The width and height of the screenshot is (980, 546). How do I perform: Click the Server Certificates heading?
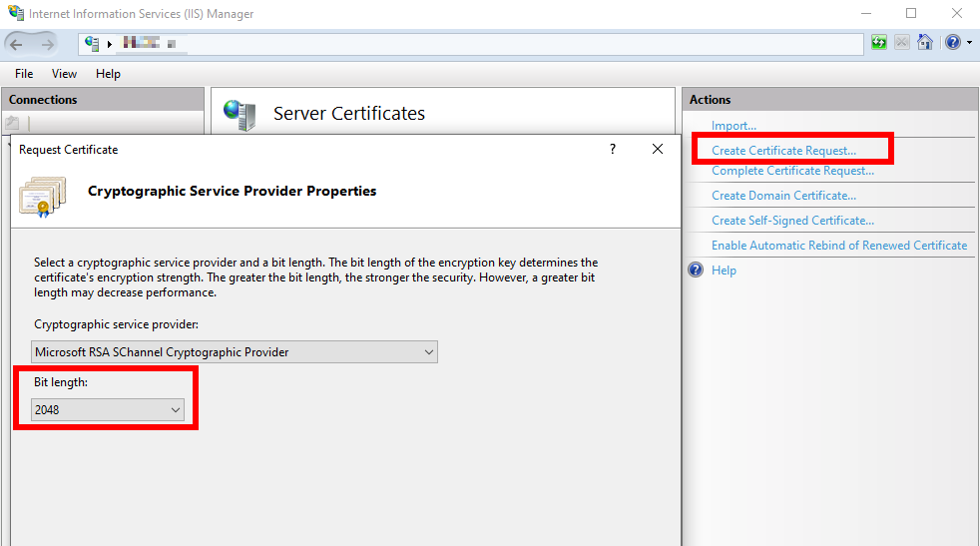coord(348,113)
